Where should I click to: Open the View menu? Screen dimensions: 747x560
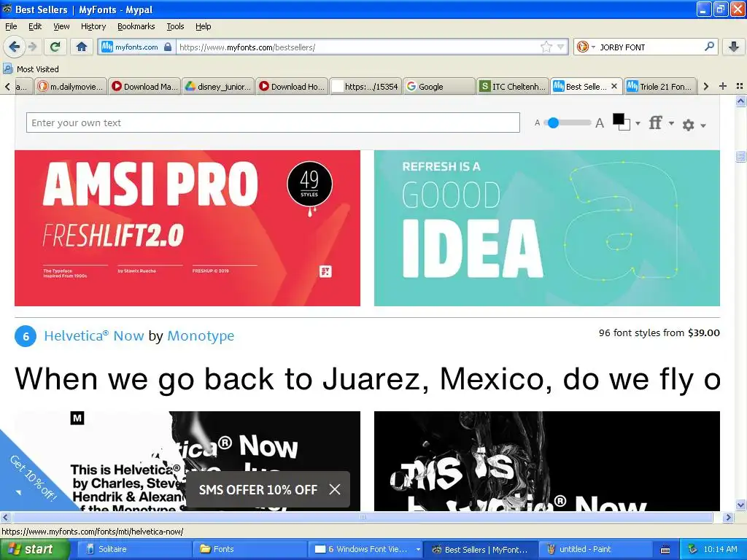pyautogui.click(x=61, y=26)
